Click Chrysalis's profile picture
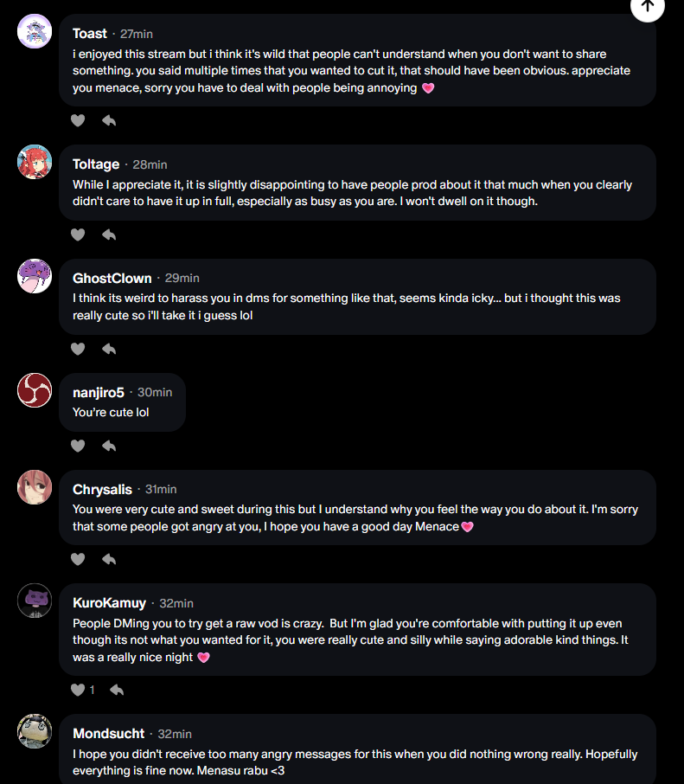The width and height of the screenshot is (684, 784). click(x=35, y=487)
